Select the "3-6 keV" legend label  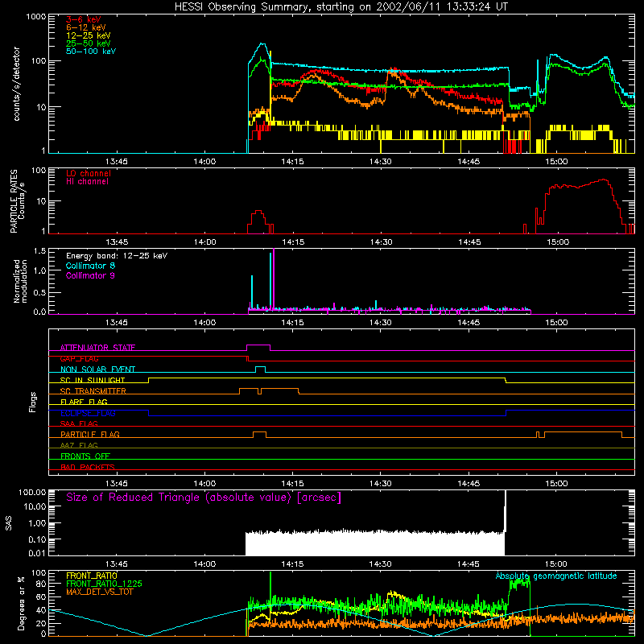tap(84, 19)
